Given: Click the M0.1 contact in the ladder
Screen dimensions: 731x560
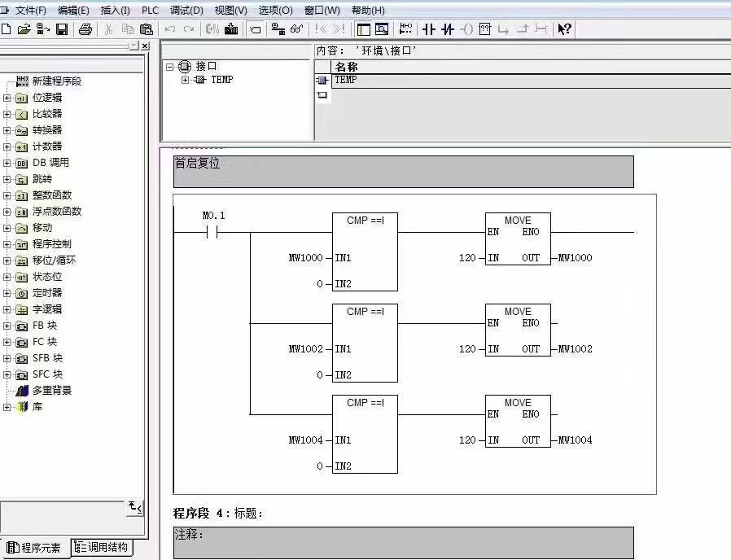Looking at the screenshot, I should pos(213,232).
